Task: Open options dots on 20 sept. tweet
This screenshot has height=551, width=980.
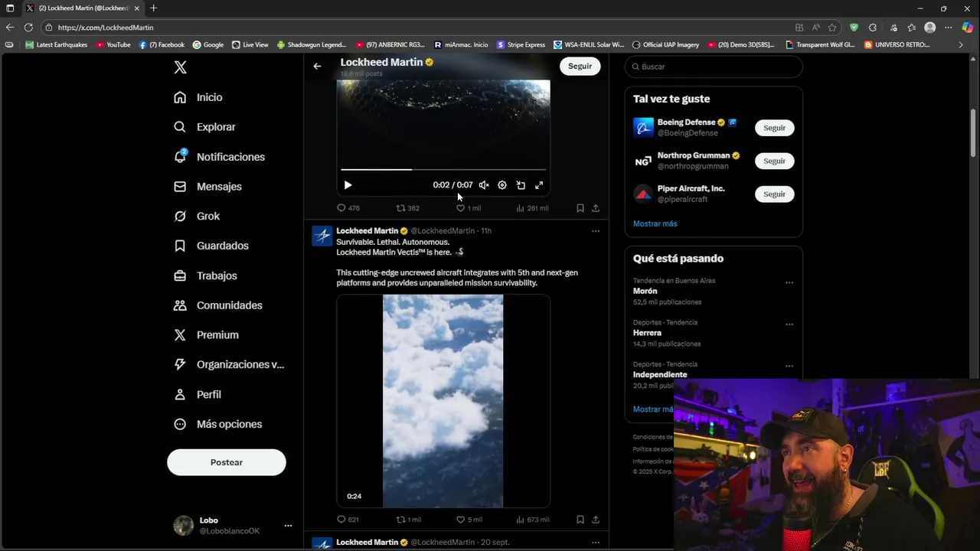Action: pyautogui.click(x=596, y=543)
